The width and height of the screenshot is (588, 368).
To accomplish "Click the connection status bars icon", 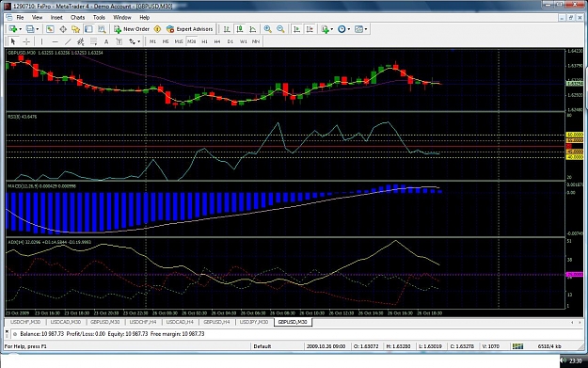I will pos(517,346).
